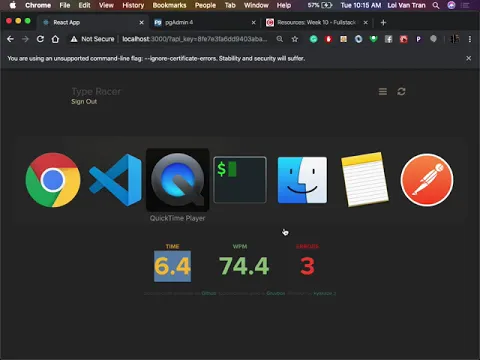Open the Gruvbox link in footer
480x360 pixels.
(275, 293)
